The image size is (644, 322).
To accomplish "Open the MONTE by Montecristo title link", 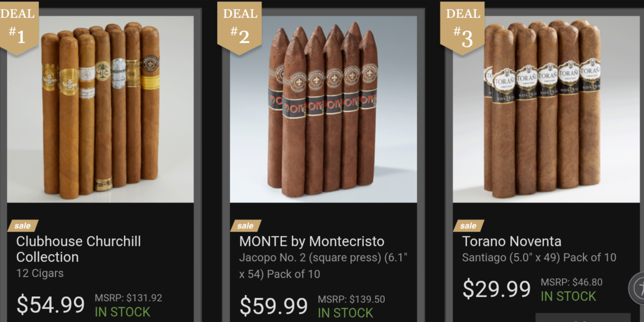I will (312, 241).
